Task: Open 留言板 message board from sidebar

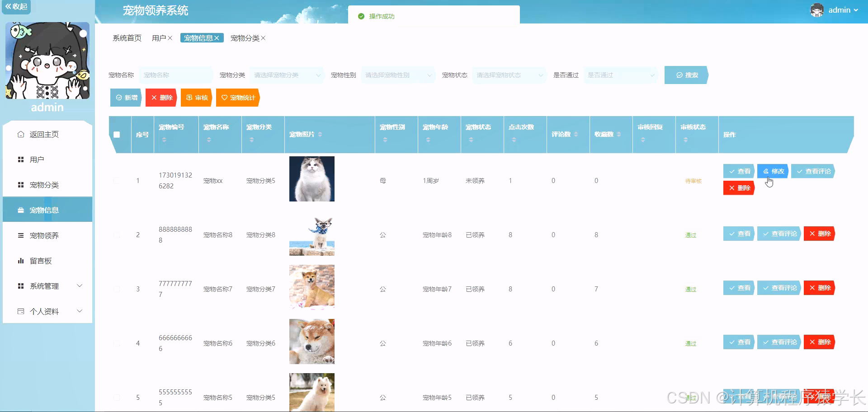Action: pyautogui.click(x=40, y=261)
